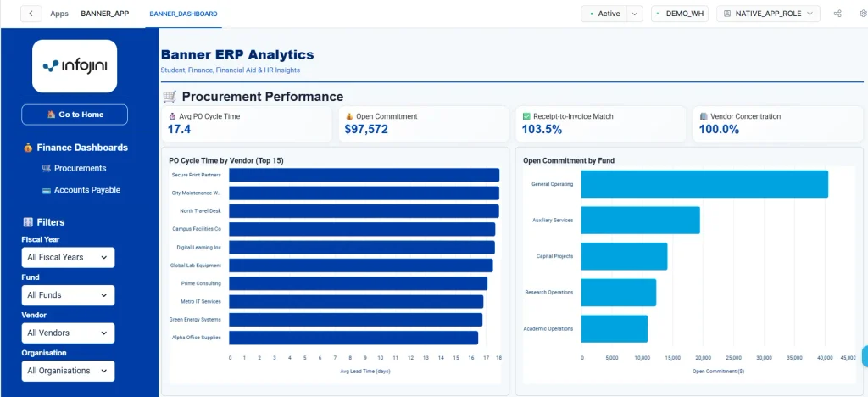Viewport: 868px width, 397px height.
Task: Click the North Travel Desk bar
Action: coord(364,211)
